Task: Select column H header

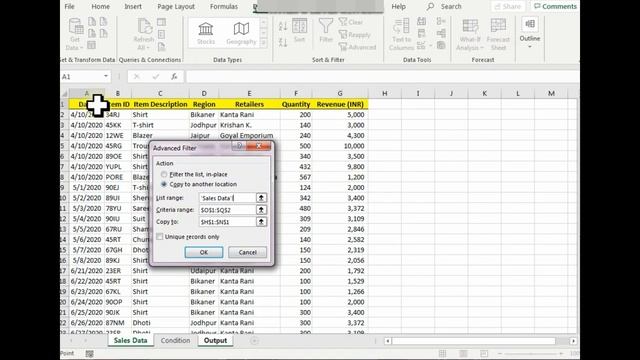Action: pyautogui.click(x=384, y=93)
